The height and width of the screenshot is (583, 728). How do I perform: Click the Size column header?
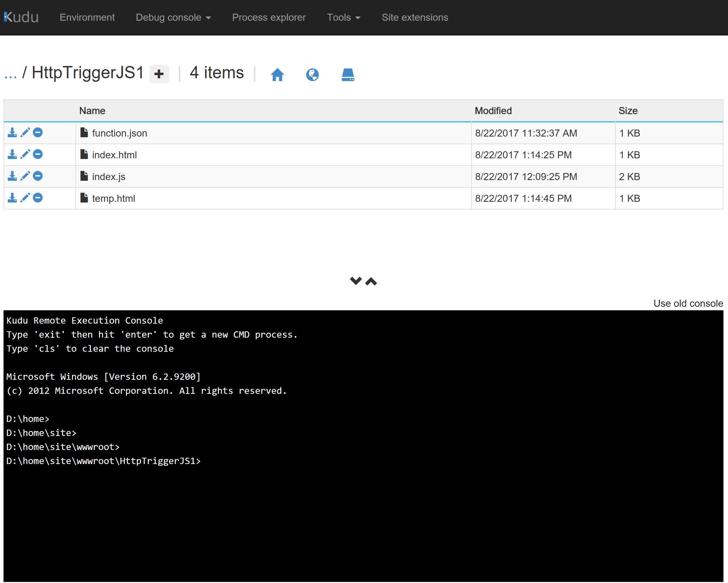coord(628,111)
